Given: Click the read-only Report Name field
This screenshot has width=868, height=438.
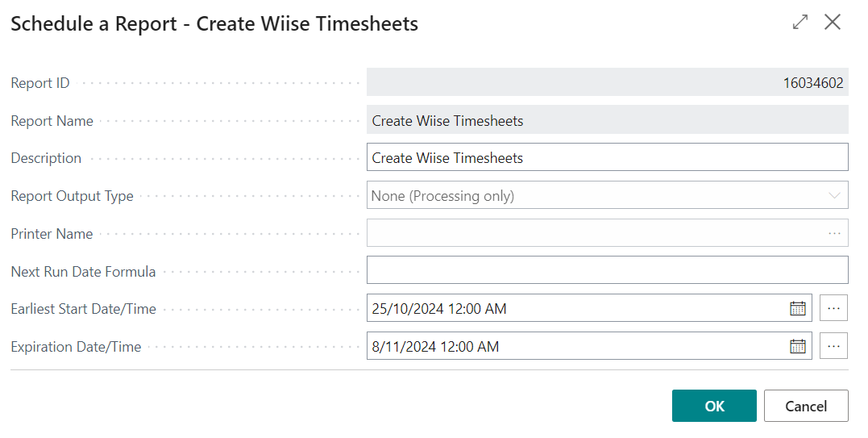Looking at the screenshot, I should [607, 120].
